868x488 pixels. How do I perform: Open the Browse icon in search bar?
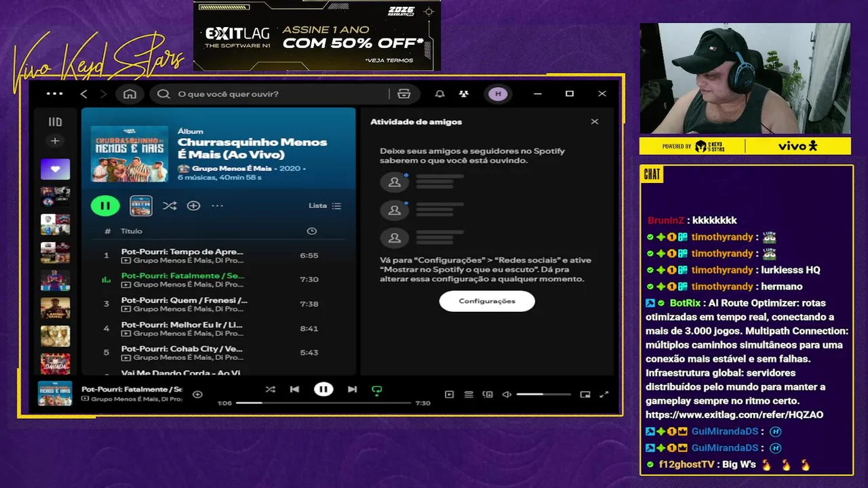404,94
